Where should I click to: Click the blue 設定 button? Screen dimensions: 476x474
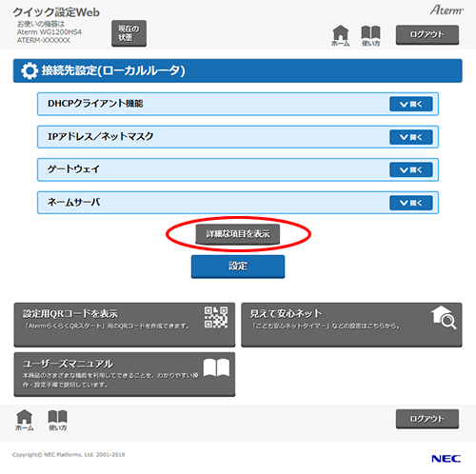[x=238, y=267]
